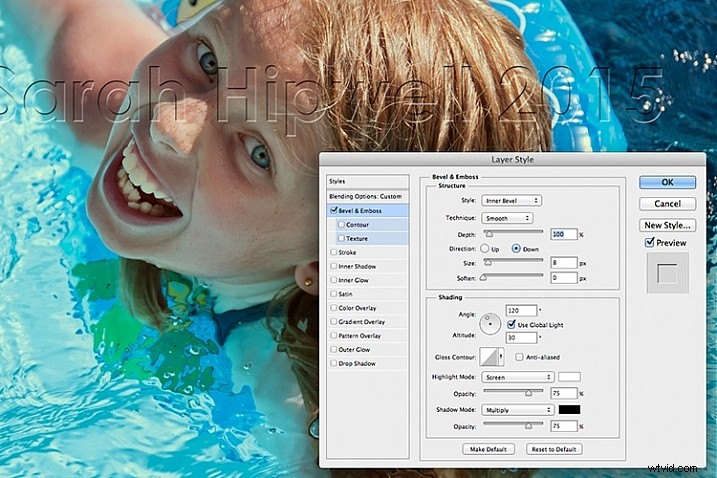Enable the Outer Glow checkbox
The width and height of the screenshot is (717, 478).
tap(333, 349)
